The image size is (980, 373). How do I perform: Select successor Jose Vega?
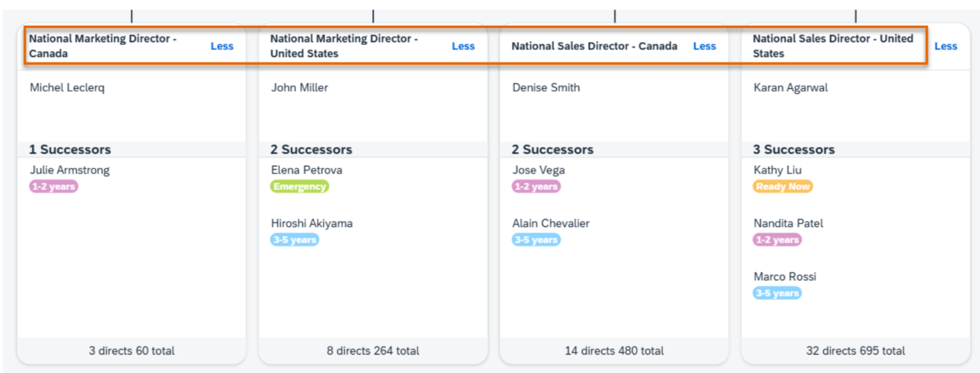538,170
